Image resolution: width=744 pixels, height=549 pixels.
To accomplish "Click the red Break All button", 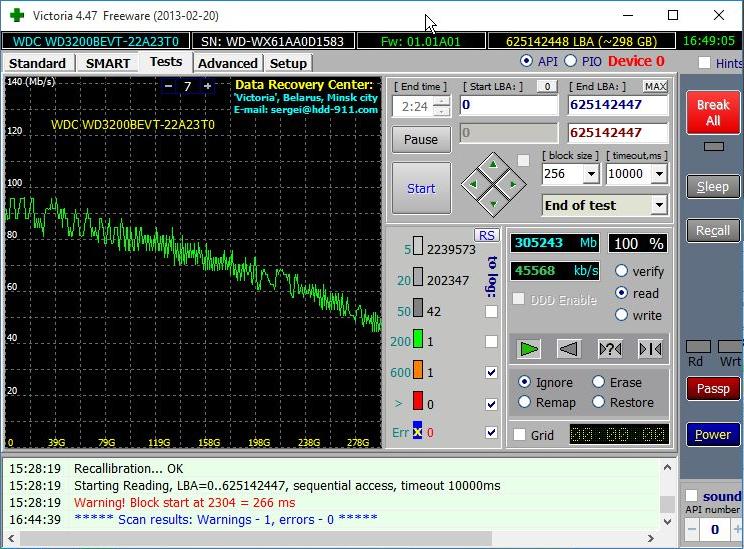I will pos(713,112).
